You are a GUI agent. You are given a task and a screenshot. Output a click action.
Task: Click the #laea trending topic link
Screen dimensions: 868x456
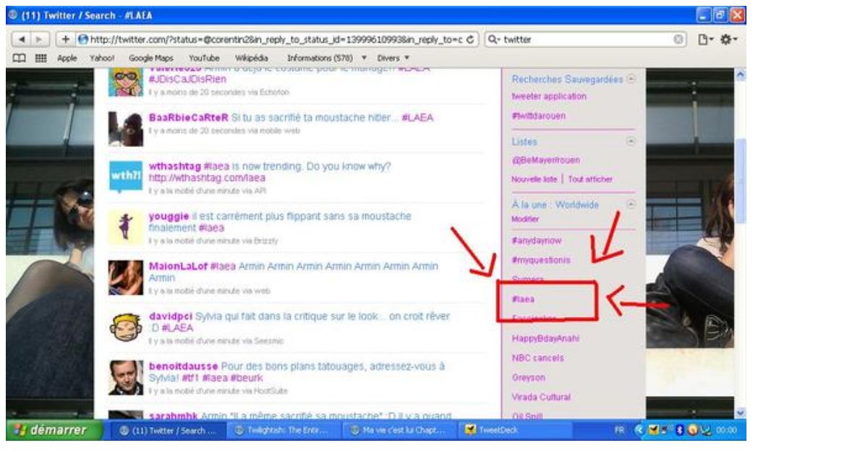point(523,299)
